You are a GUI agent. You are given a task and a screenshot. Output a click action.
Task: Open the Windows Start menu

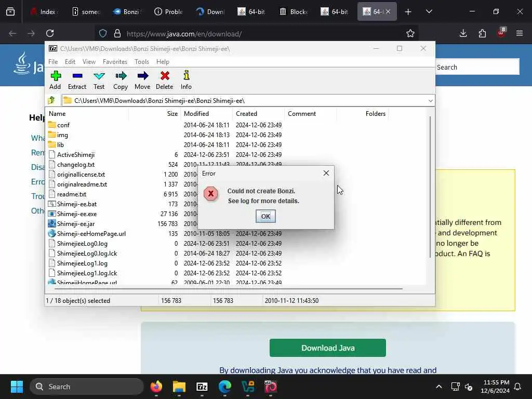pyautogui.click(x=17, y=387)
